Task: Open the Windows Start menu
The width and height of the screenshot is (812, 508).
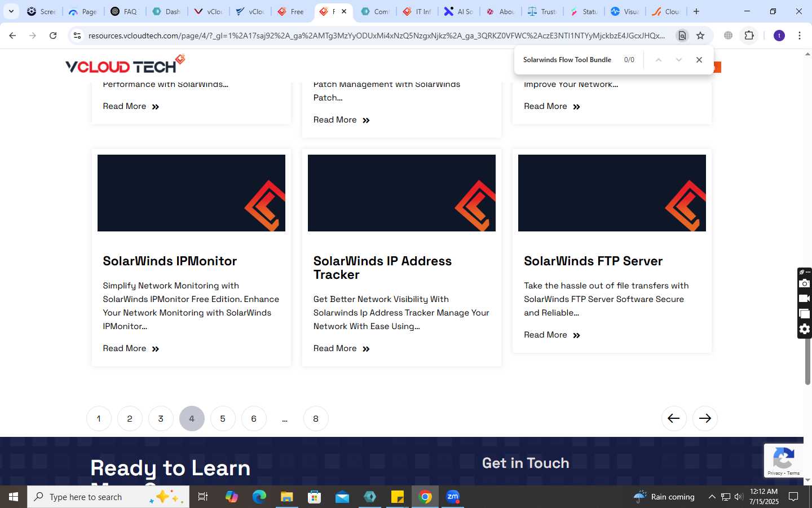Action: click(x=14, y=497)
